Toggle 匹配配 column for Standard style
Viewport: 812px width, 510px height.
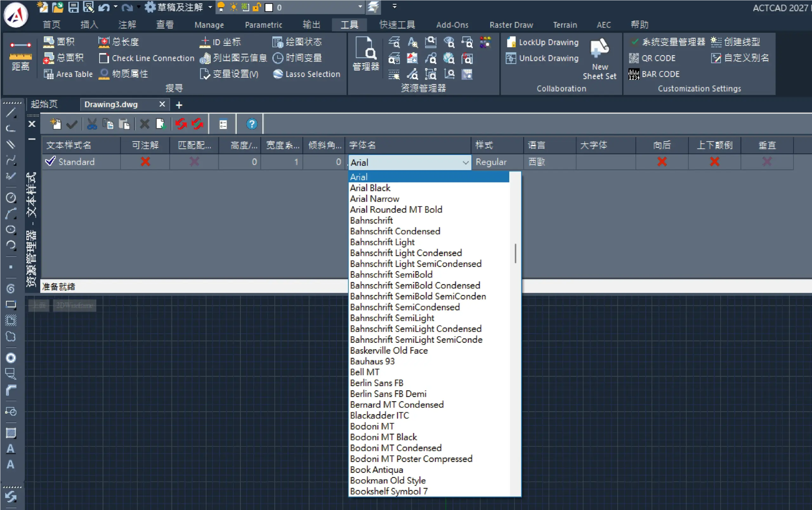click(194, 162)
